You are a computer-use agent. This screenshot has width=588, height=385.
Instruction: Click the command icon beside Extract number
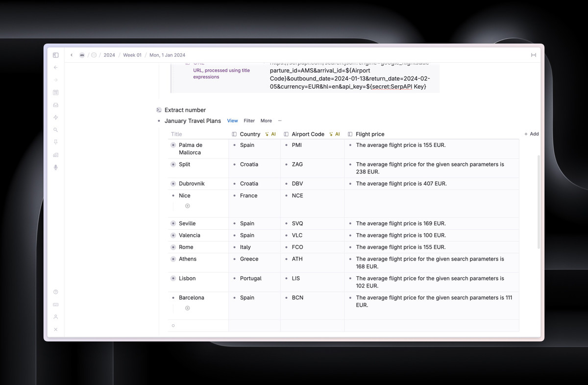[x=159, y=110]
